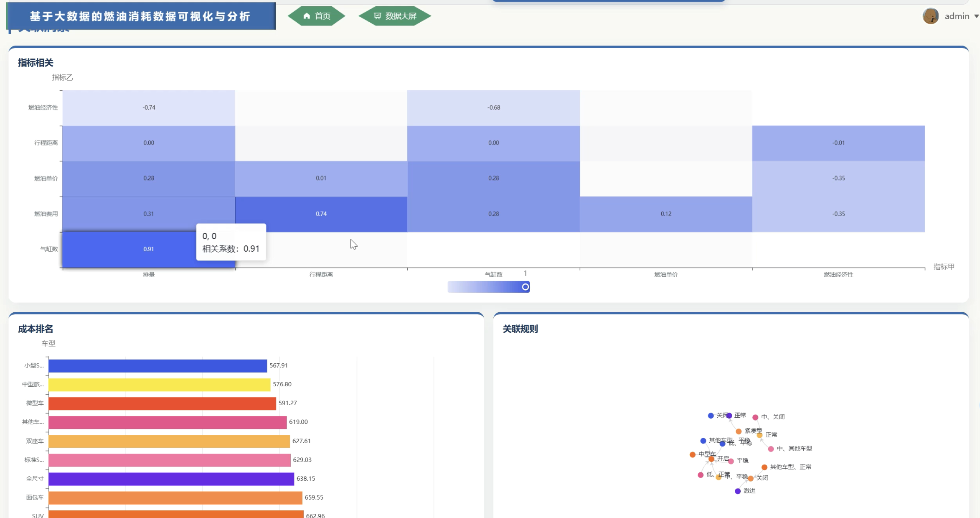Select 0.00 cell in 排量 column
Viewport: 980px width, 518px height.
(x=149, y=143)
